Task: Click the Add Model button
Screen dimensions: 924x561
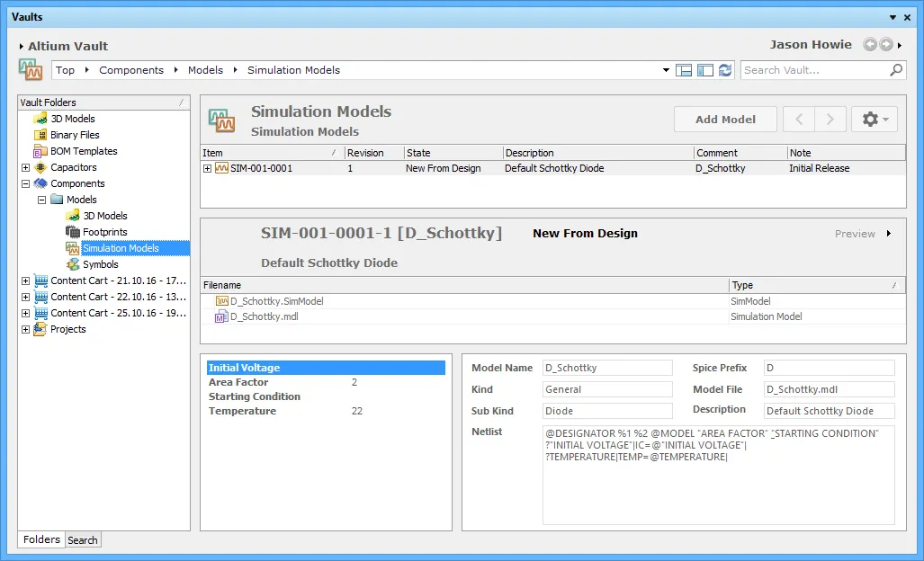Action: 725,119
